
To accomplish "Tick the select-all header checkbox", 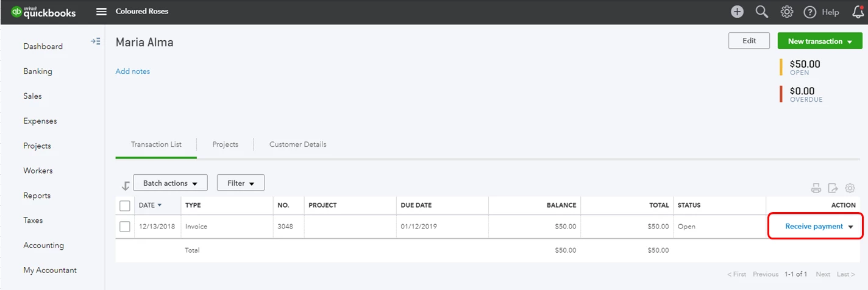I will pyautogui.click(x=125, y=206).
